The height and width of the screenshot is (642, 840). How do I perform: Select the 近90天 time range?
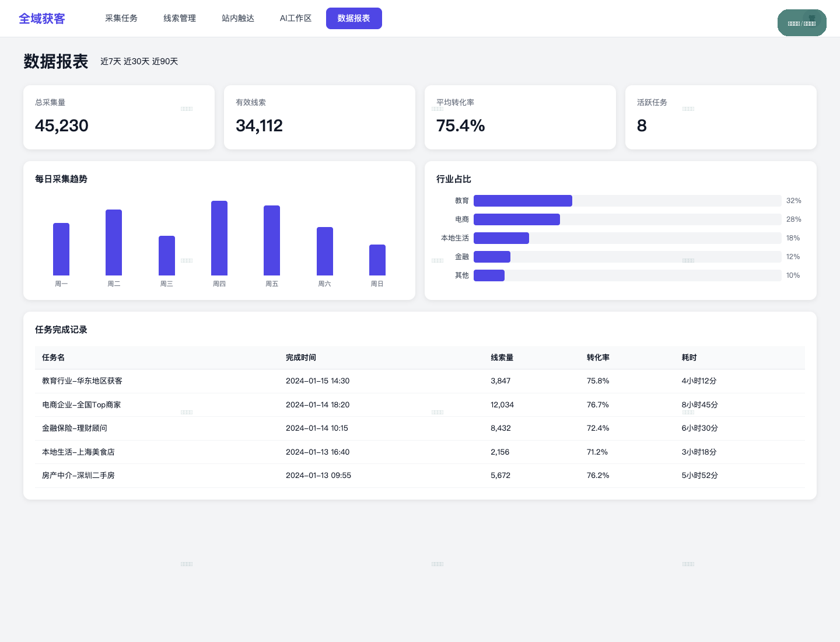tap(165, 61)
